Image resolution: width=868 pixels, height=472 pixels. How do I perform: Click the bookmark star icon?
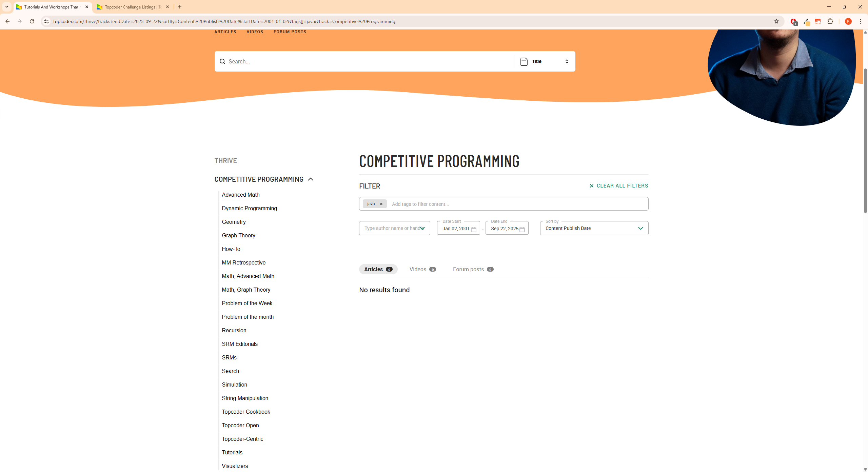[776, 21]
